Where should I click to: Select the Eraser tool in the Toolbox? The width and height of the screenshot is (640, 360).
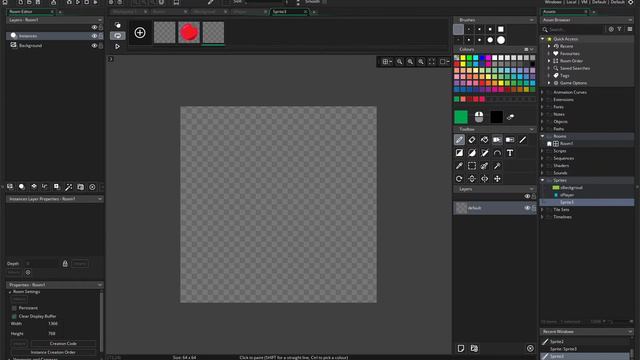tap(472, 140)
